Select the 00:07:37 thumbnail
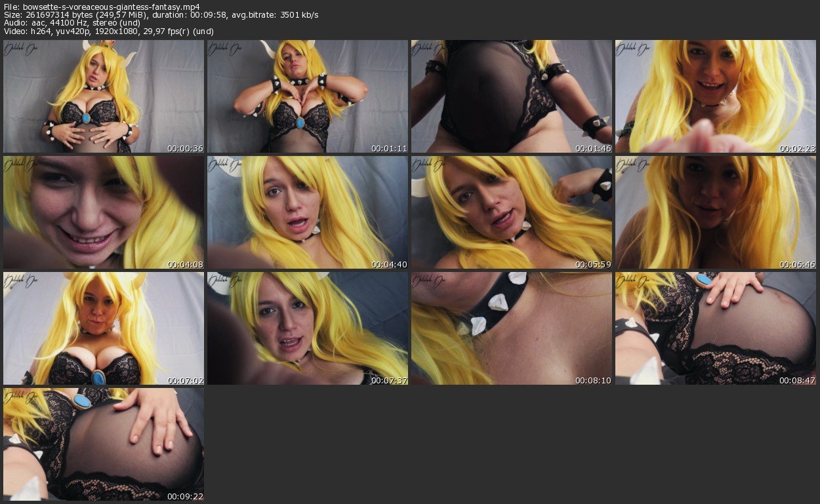 coord(308,328)
